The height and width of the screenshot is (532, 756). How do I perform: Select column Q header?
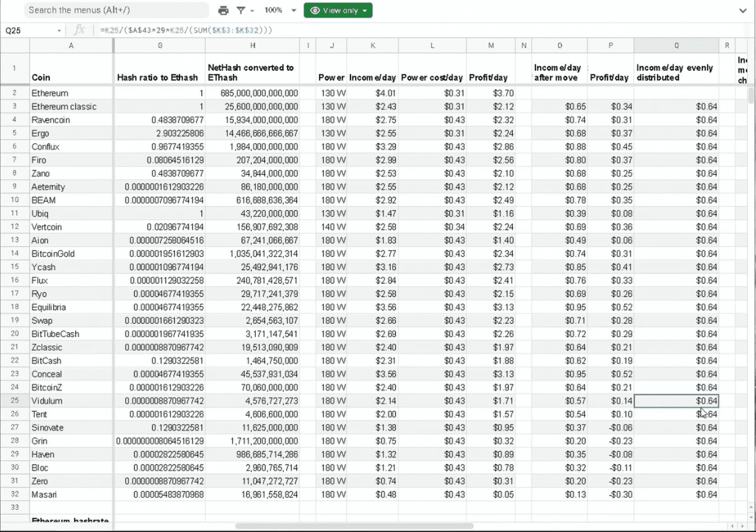pos(676,45)
